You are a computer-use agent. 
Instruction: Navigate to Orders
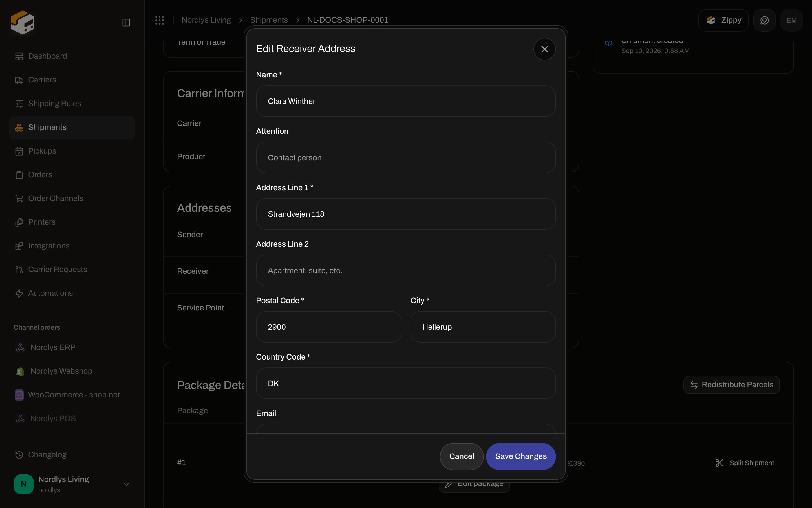click(72, 175)
